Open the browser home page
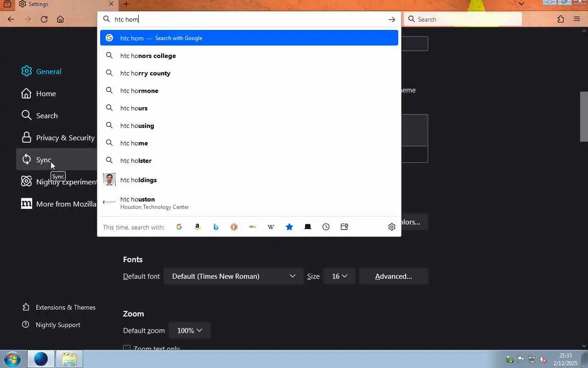 60,19
